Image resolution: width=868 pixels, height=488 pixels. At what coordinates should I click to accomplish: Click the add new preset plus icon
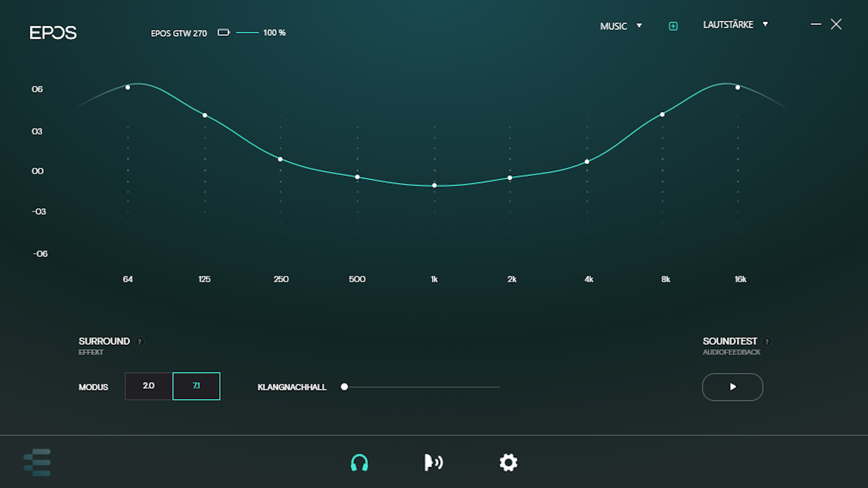673,26
